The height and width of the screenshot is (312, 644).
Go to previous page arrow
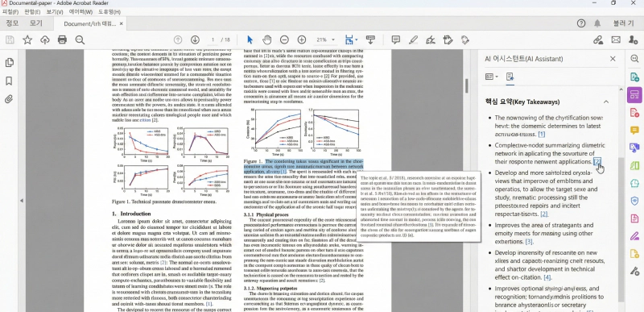178,40
